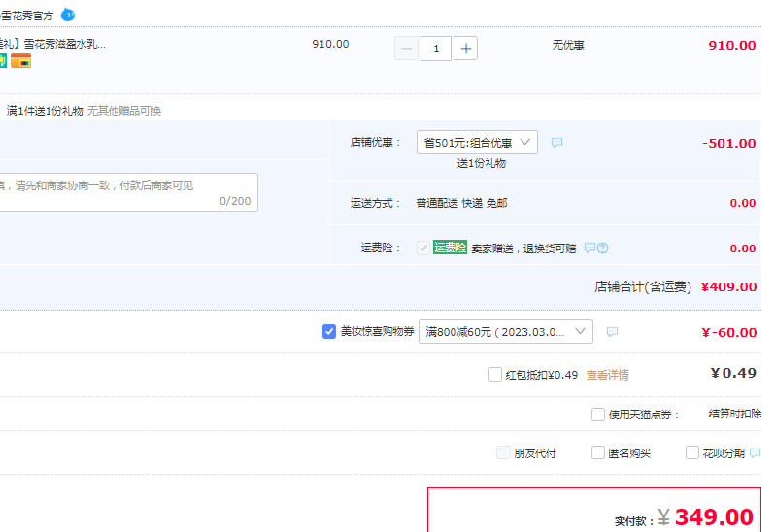
Task: Click the green 运费险 badge
Action: click(x=450, y=248)
